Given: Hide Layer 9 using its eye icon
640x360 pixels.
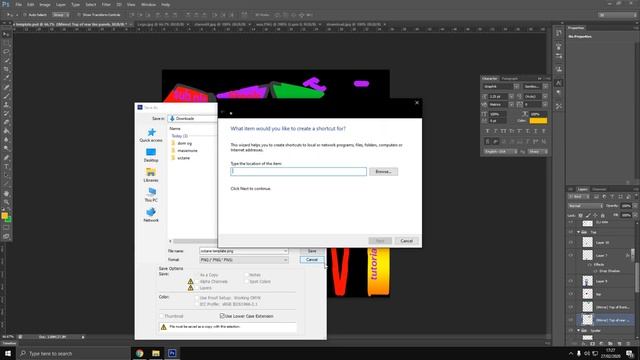Looking at the screenshot, I should point(571,281).
